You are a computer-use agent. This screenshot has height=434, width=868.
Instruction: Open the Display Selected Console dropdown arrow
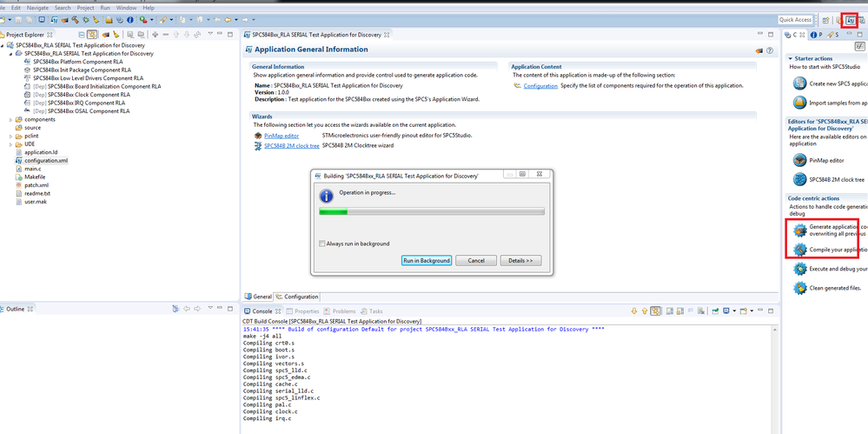click(734, 311)
